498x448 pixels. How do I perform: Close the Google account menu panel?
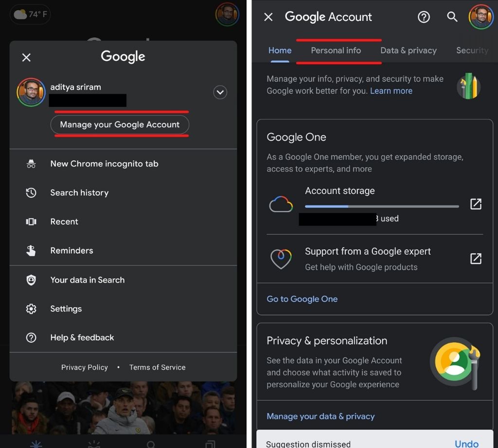coord(26,58)
